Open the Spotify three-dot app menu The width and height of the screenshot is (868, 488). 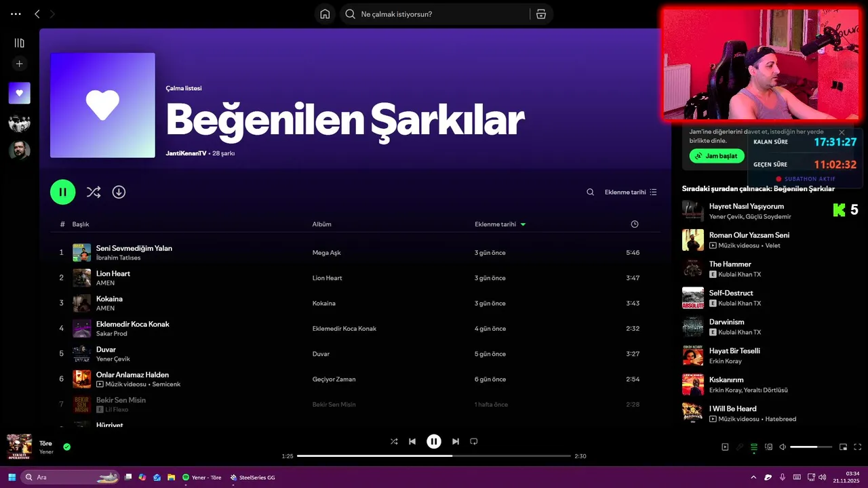pos(16,14)
